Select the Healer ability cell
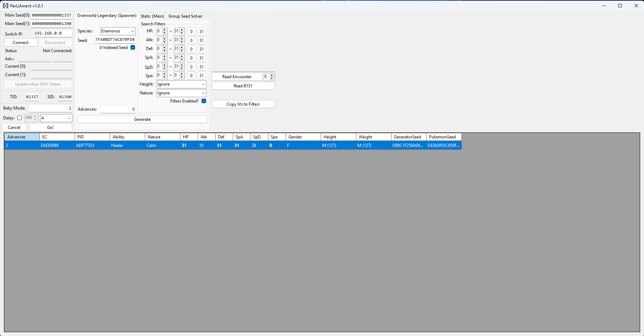Image resolution: width=644 pixels, height=336 pixels. pyautogui.click(x=127, y=145)
